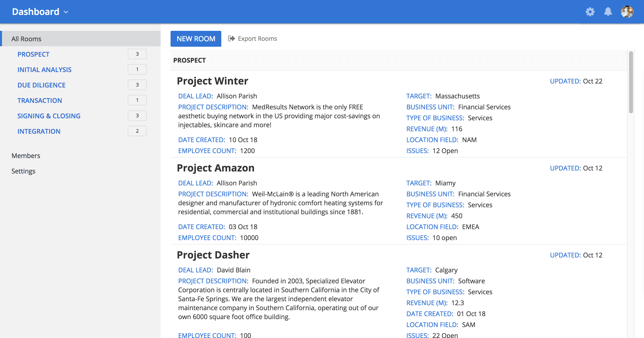Viewport: 644px width, 338px height.
Task: Open Members in the sidebar
Action: [x=26, y=156]
